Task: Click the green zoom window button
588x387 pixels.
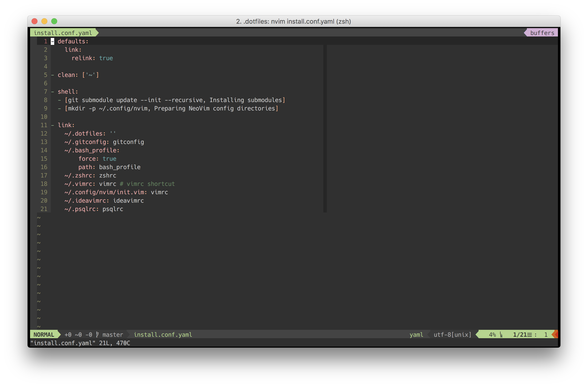Action: tap(54, 21)
